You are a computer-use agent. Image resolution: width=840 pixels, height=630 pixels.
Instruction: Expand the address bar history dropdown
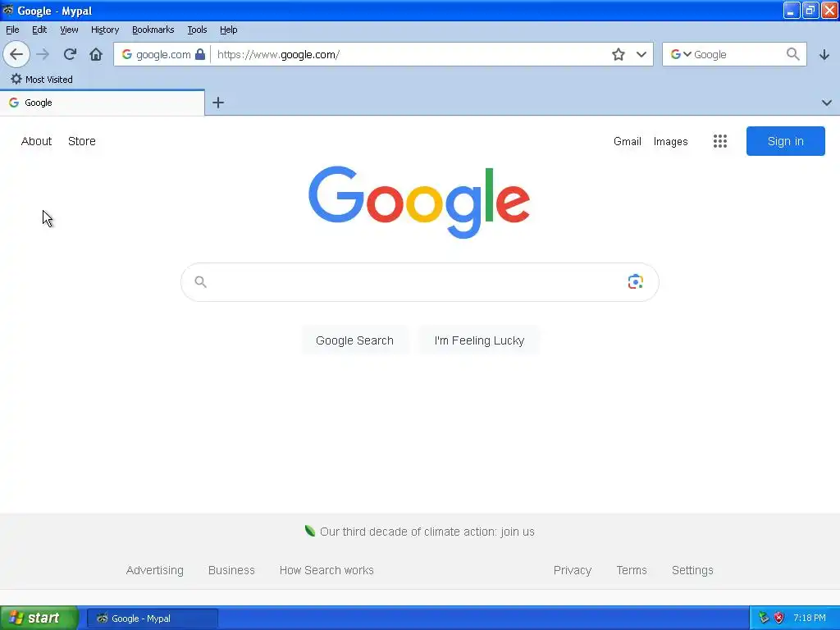pos(641,54)
